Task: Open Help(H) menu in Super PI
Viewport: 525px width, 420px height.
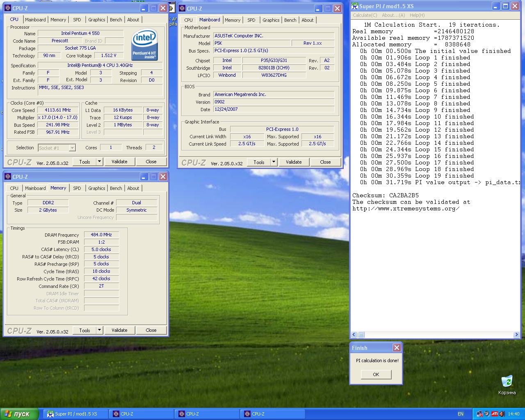Action: [417, 15]
